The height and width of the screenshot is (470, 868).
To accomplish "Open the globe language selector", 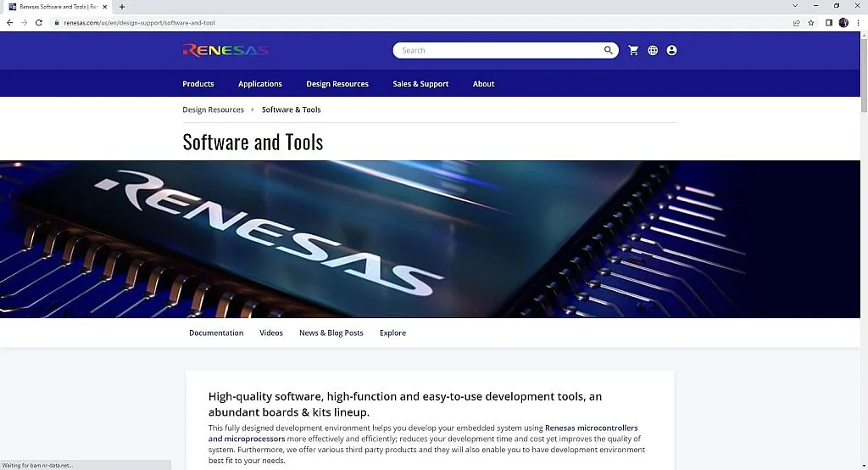I will click(x=653, y=50).
